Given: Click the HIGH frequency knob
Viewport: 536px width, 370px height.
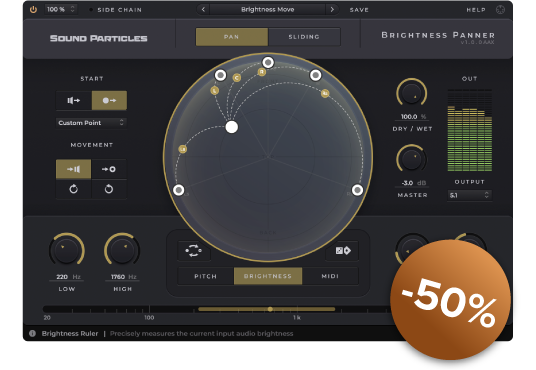Looking at the screenshot, I should (122, 250).
